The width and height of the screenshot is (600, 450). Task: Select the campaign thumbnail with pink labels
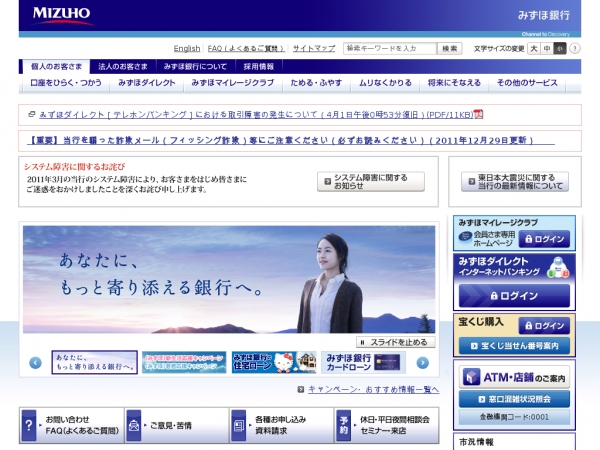(184, 362)
